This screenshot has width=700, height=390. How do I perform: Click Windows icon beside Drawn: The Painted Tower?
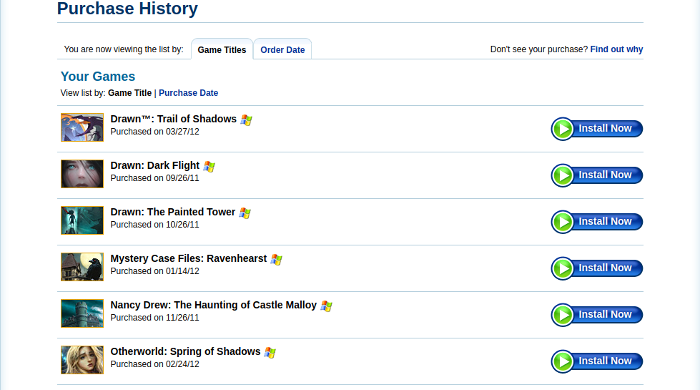[245, 213]
